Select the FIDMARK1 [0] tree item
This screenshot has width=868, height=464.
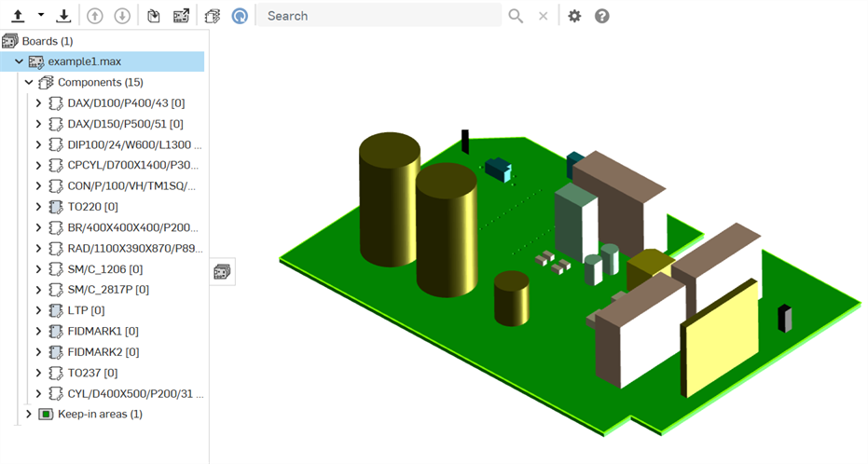103,331
